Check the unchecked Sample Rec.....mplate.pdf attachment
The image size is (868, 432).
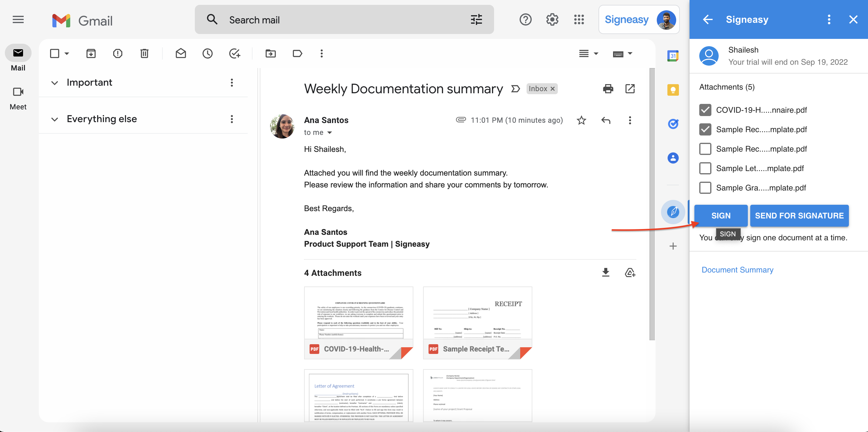[705, 149]
